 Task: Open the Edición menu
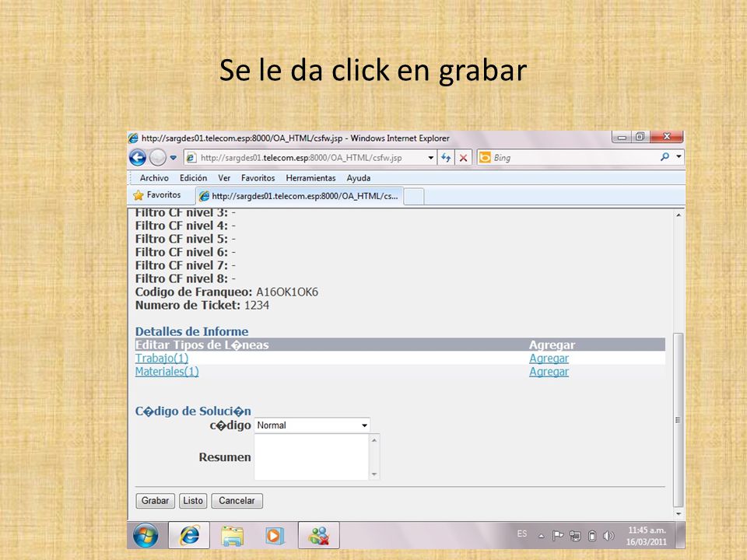pos(193,177)
